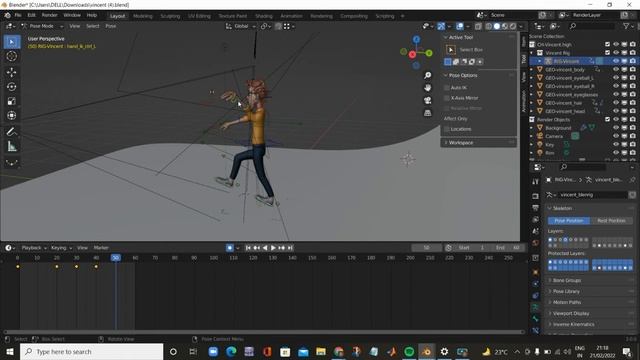Click the Pose Position button
Image resolution: width=640 pixels, height=360 pixels.
point(569,221)
